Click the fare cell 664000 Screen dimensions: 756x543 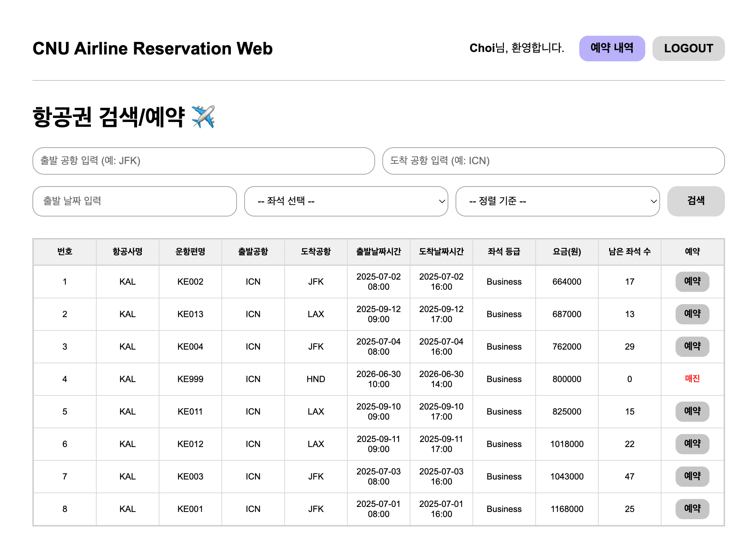(x=567, y=282)
